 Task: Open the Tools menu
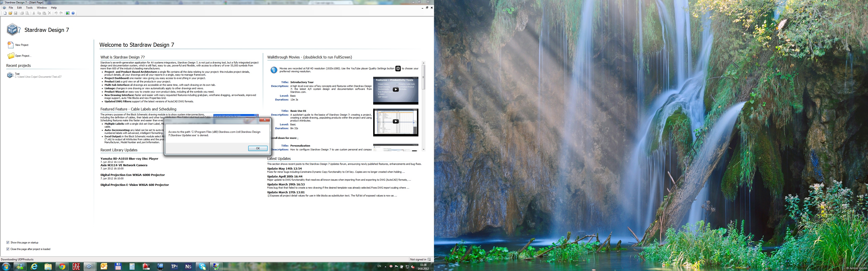(x=29, y=7)
